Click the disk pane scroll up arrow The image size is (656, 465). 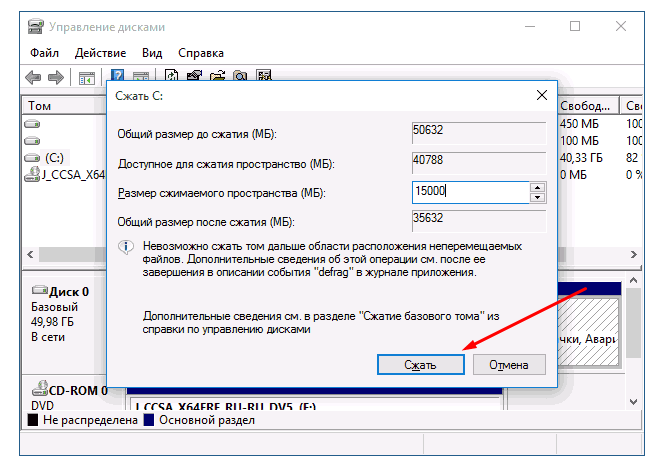(633, 281)
